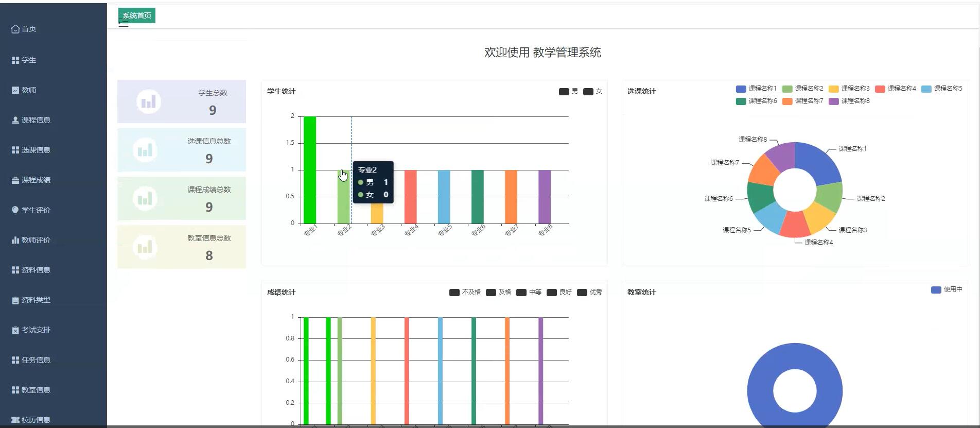
Task: Click the grid icon beside 学生
Action: [x=15, y=60]
